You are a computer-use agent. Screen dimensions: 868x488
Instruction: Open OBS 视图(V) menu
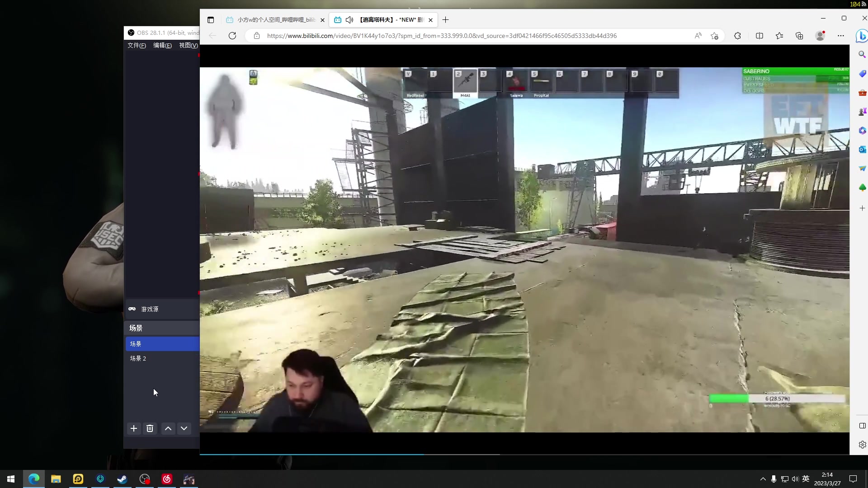click(x=188, y=46)
